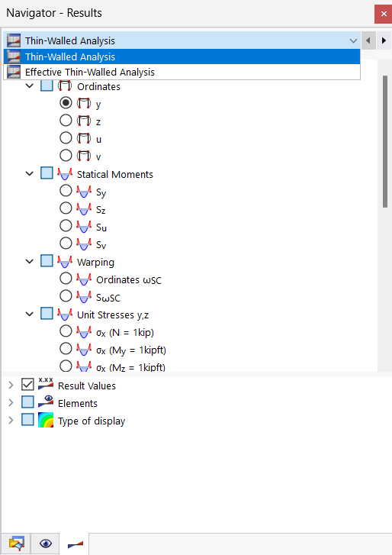Tick the Unit Stresses y,z checkbox

tap(47, 313)
